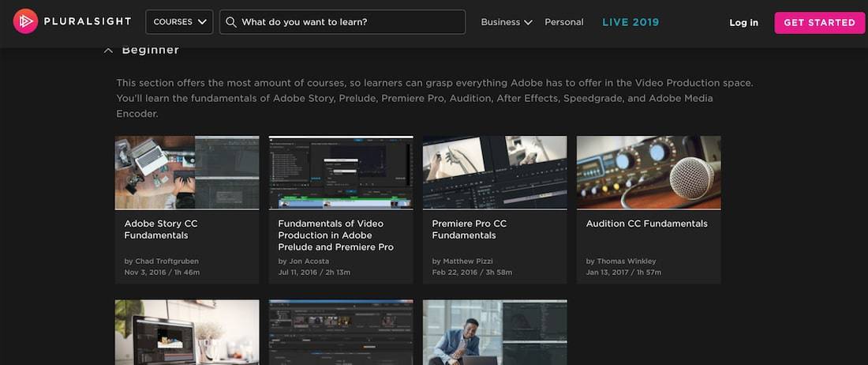Screen dimensions: 868x365
Task: Open the second-row dark editing interface thumbnail
Action: click(x=340, y=333)
